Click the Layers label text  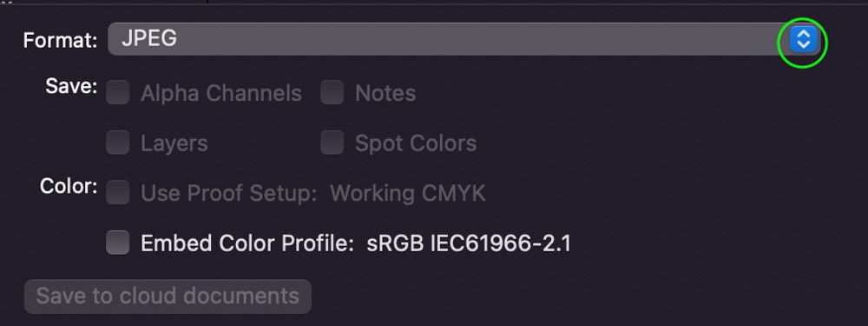click(x=174, y=143)
